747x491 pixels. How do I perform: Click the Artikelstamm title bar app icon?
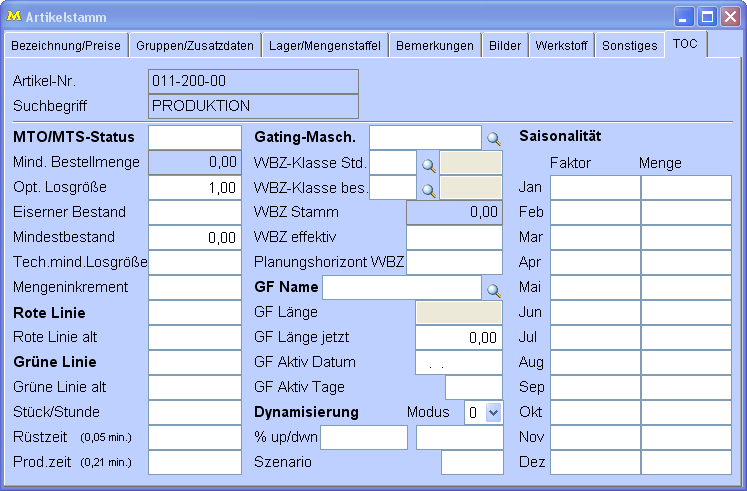[14, 17]
